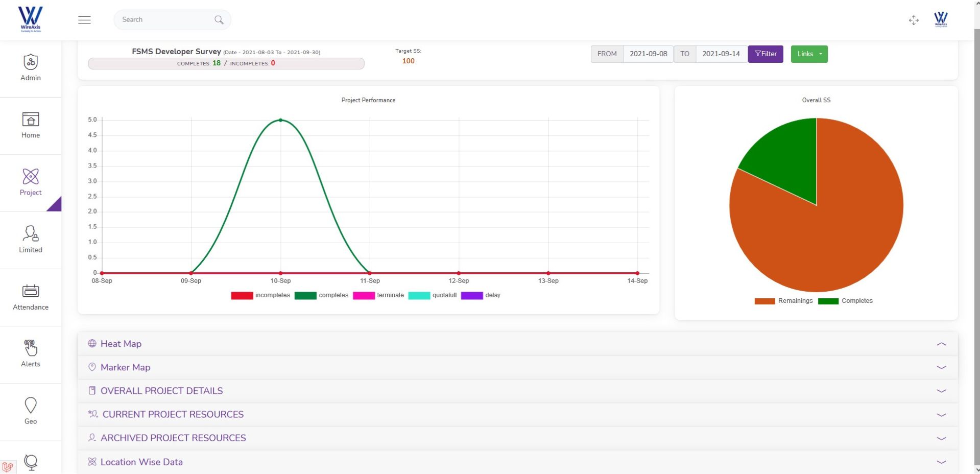Go to Home via sidebar icon
The height and width of the screenshot is (474, 980).
click(x=31, y=120)
